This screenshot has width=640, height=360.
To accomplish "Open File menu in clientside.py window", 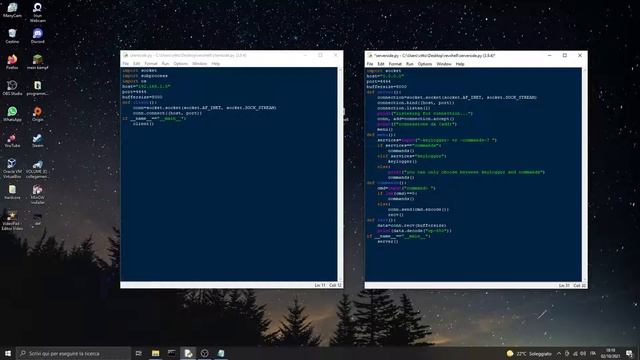I will (126, 64).
